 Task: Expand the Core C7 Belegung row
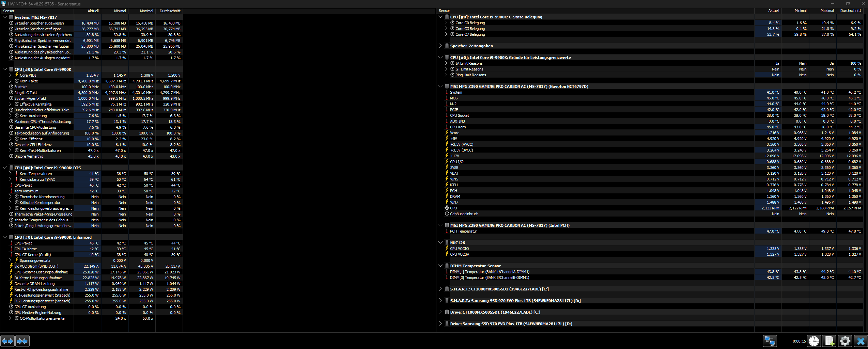pos(446,34)
